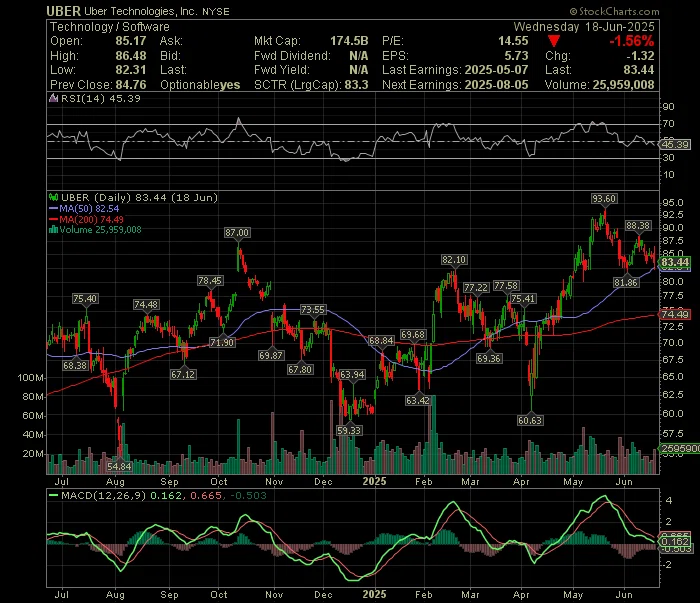Screen dimensions: 700x603
Task: Click the 67.80 price label
Action: (300, 370)
